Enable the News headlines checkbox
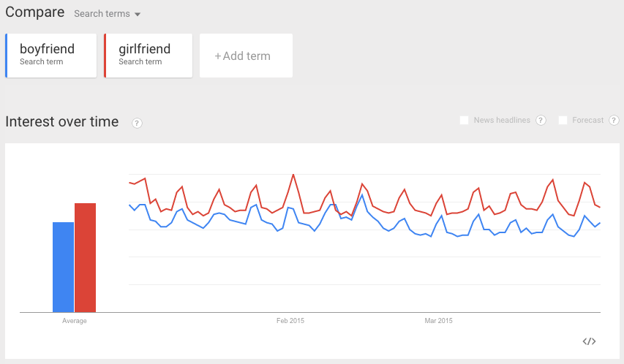Viewport: 624px width, 364px height. point(464,120)
